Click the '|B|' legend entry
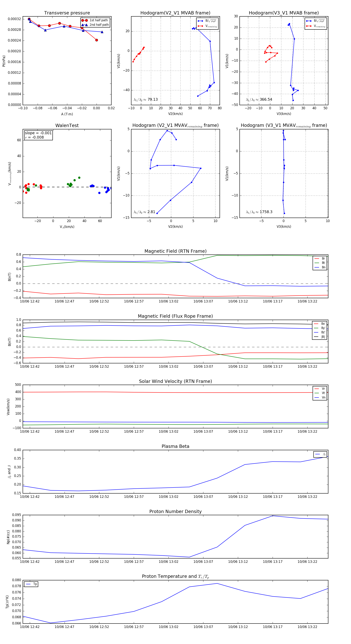This screenshot has width=351, height=644. (320, 337)
